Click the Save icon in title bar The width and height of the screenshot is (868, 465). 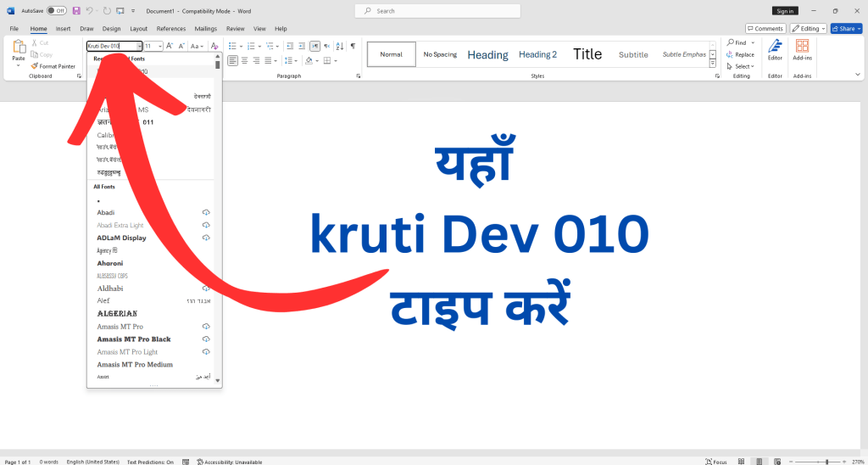point(75,10)
